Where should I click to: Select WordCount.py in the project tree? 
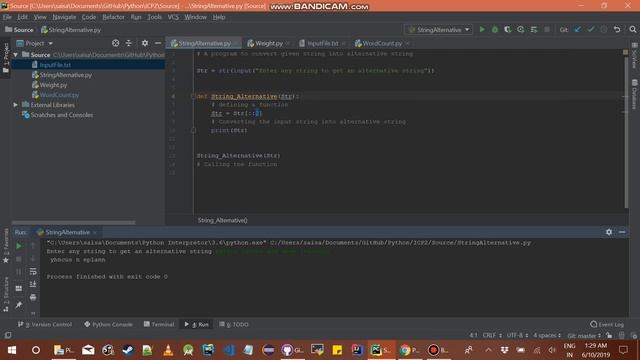point(59,95)
